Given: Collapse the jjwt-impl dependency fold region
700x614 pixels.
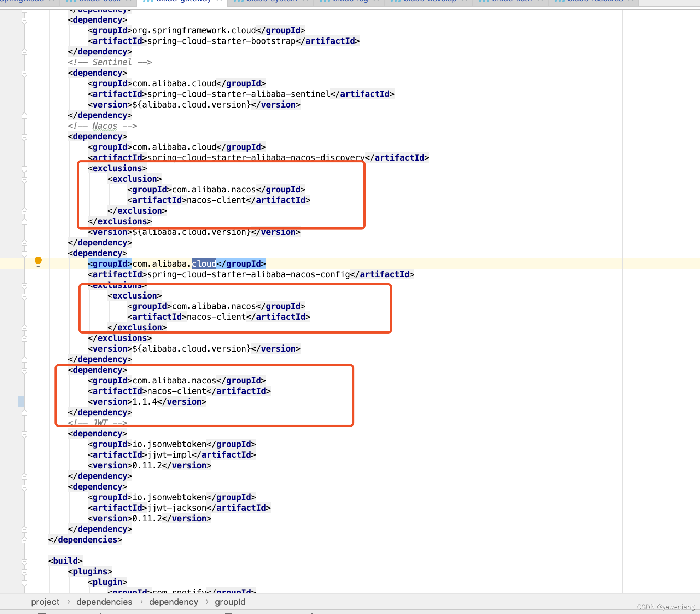Looking at the screenshot, I should pos(24,434).
